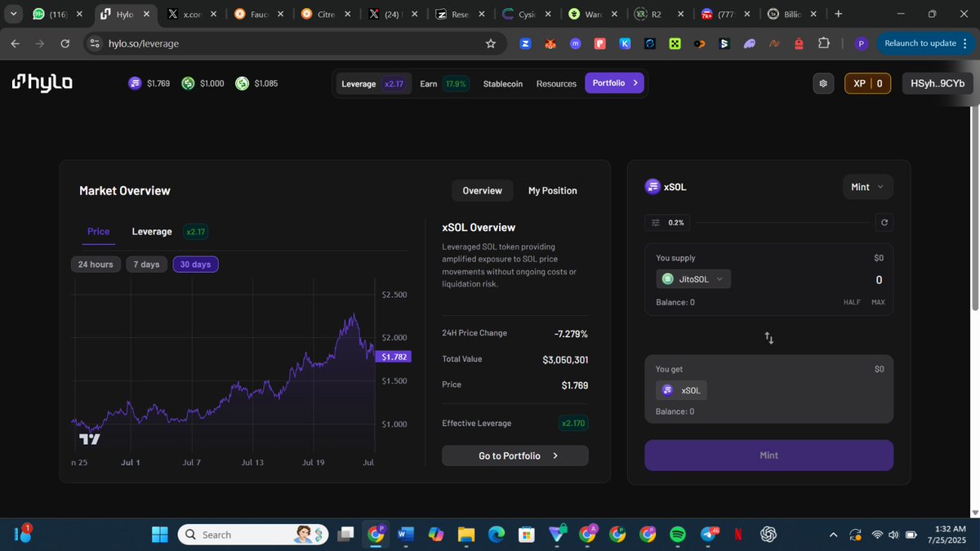Switch to My Position view

[553, 190]
